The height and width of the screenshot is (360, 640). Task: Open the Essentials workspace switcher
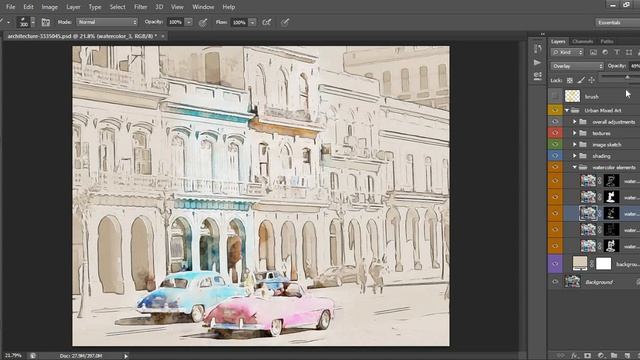pos(617,22)
